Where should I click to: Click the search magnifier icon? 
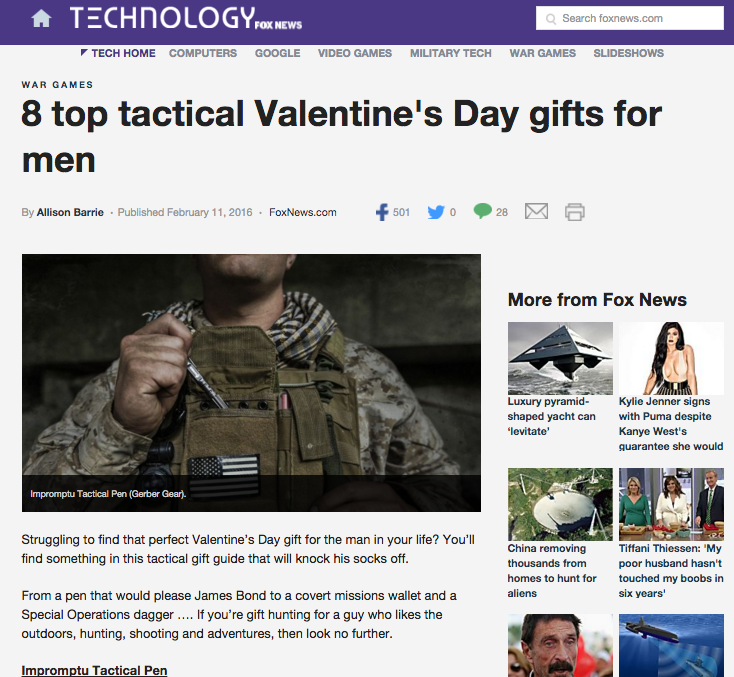click(x=551, y=19)
